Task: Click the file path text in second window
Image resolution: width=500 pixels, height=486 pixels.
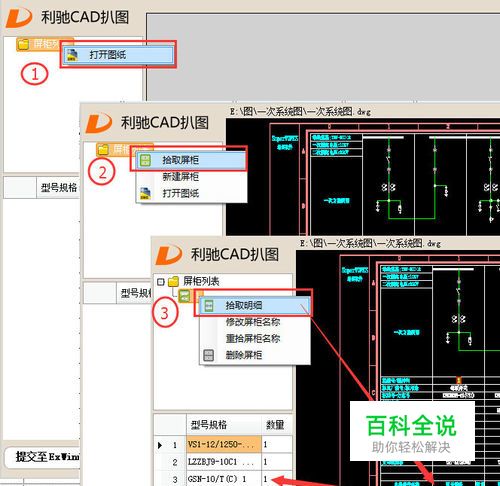Action: point(300,112)
